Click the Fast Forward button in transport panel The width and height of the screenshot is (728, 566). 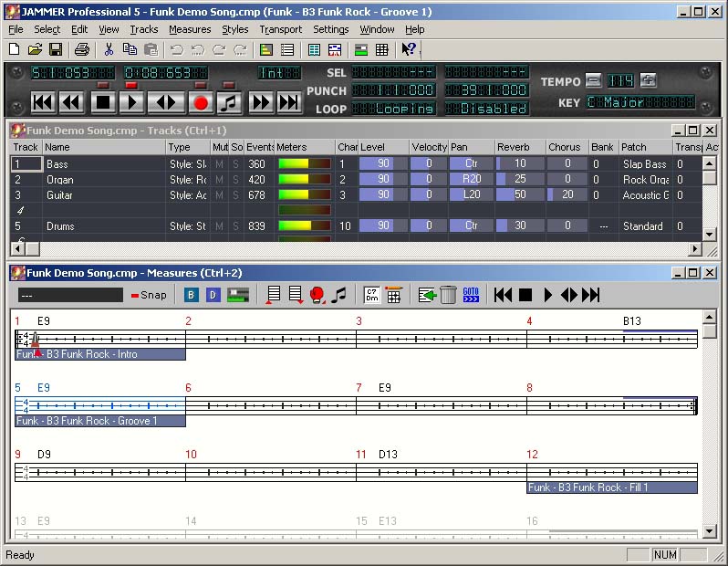pyautogui.click(x=260, y=102)
